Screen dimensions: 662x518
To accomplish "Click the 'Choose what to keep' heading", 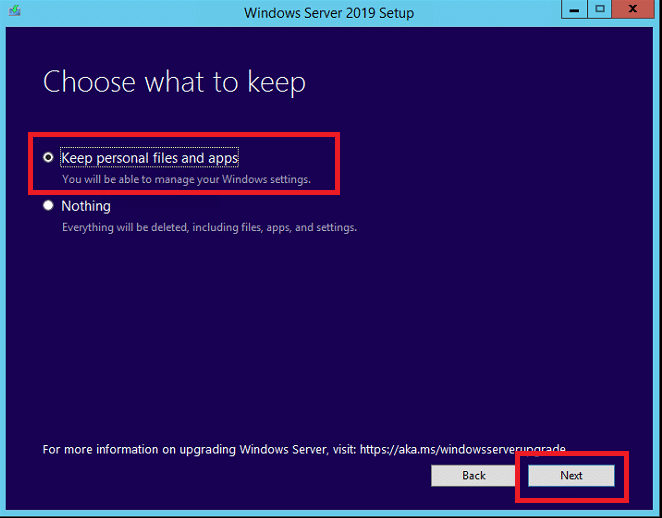I will click(x=174, y=82).
